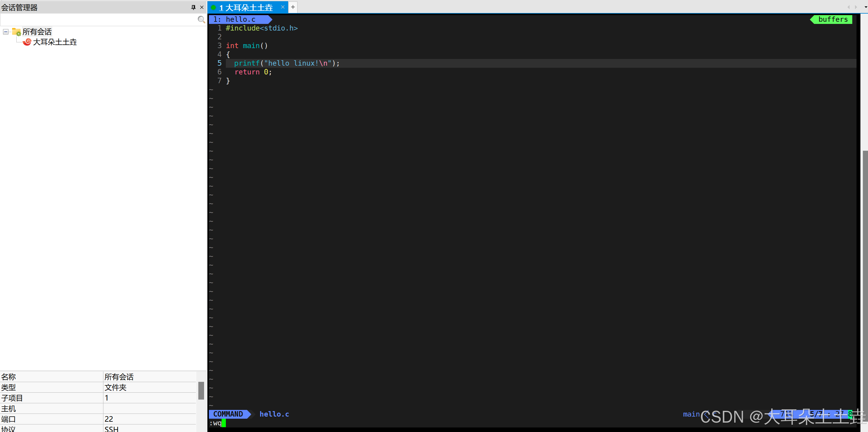
Task: Pin the session manager panel
Action: click(x=193, y=7)
